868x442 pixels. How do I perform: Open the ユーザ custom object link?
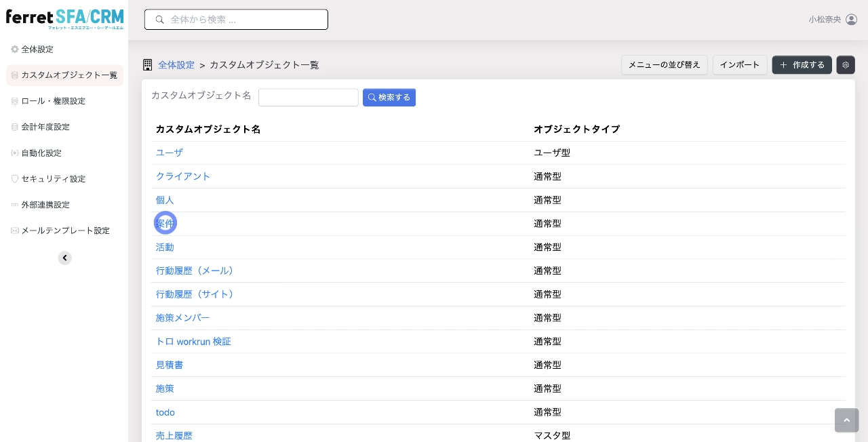pos(170,153)
